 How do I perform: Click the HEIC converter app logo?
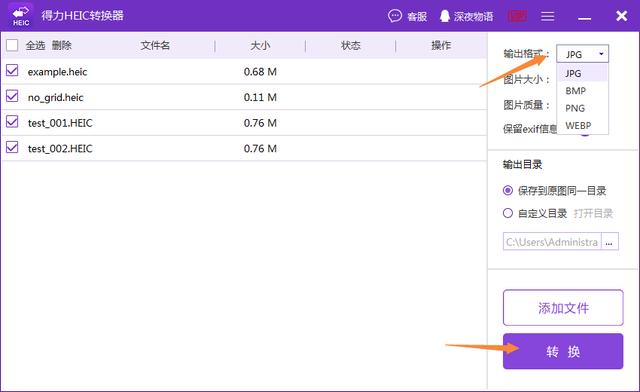tap(21, 16)
